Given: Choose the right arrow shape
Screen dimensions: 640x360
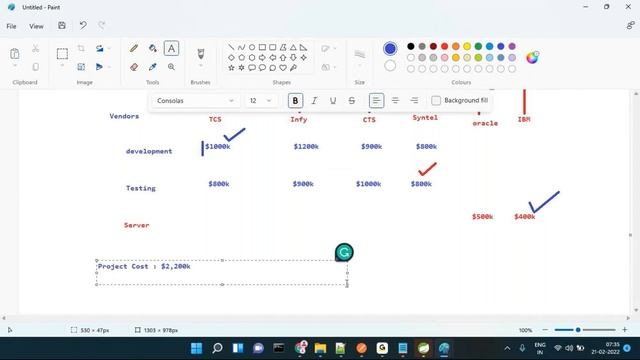Looking at the screenshot, I should click(262, 58).
